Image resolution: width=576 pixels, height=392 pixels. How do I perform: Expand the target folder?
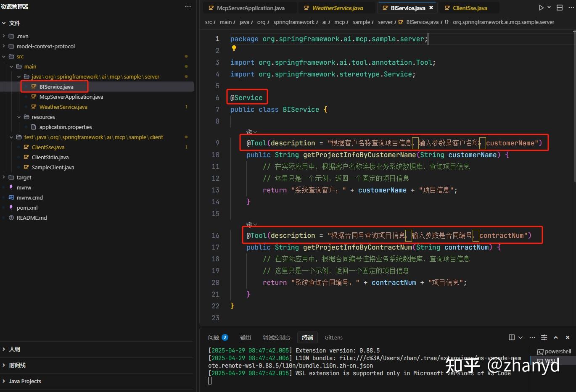pos(24,177)
